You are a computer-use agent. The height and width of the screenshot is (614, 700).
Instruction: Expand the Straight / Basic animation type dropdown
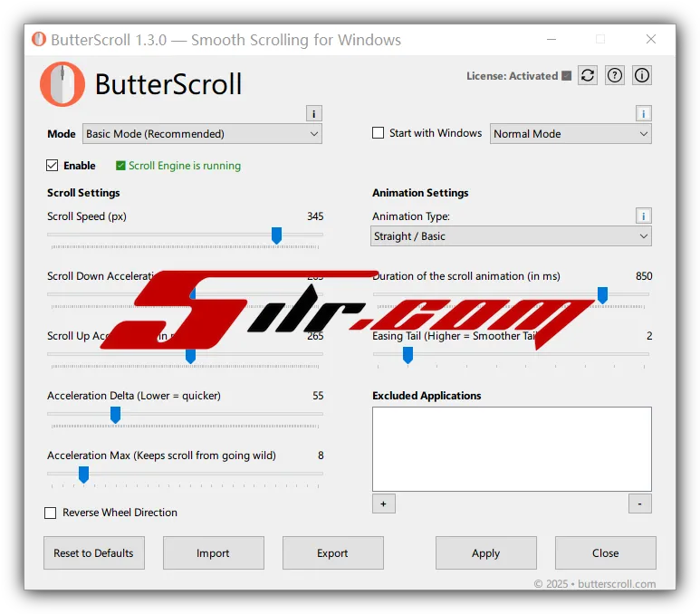511,235
